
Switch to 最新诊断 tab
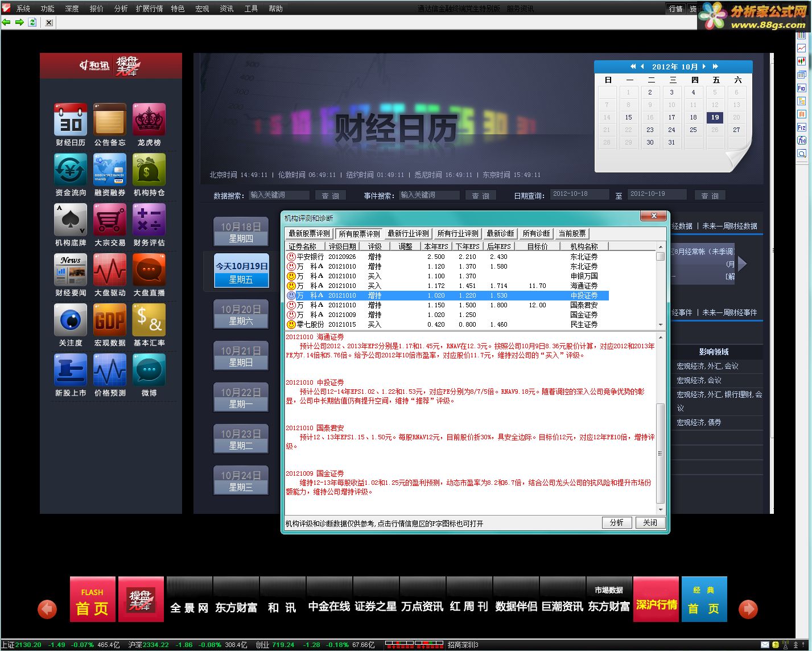tap(500, 233)
